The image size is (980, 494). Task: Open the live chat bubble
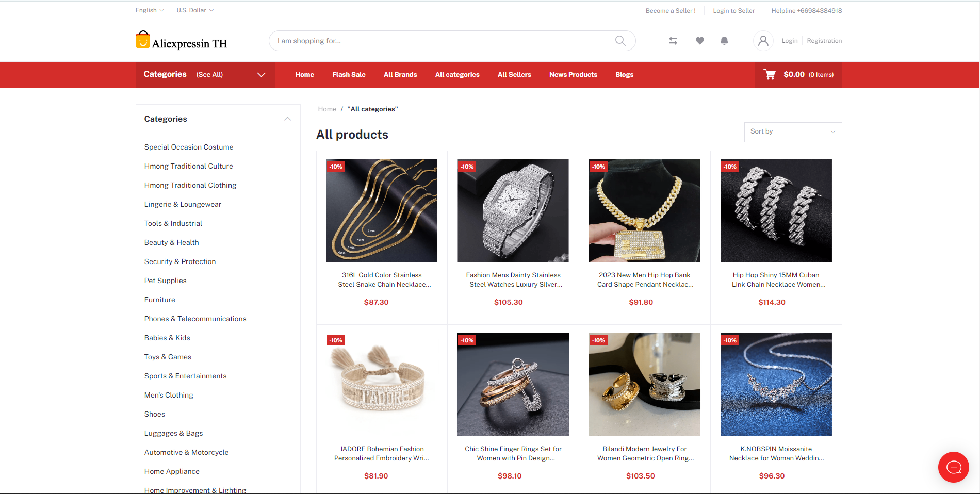click(953, 467)
